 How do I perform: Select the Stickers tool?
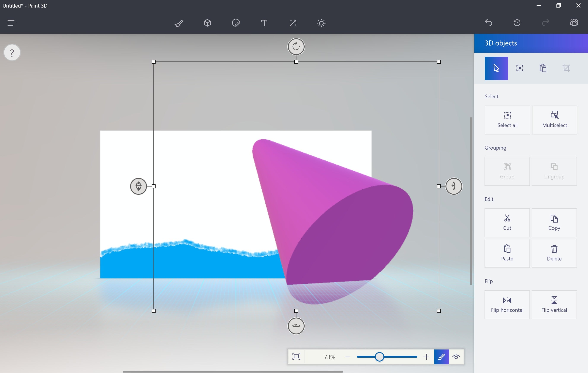pos(236,23)
